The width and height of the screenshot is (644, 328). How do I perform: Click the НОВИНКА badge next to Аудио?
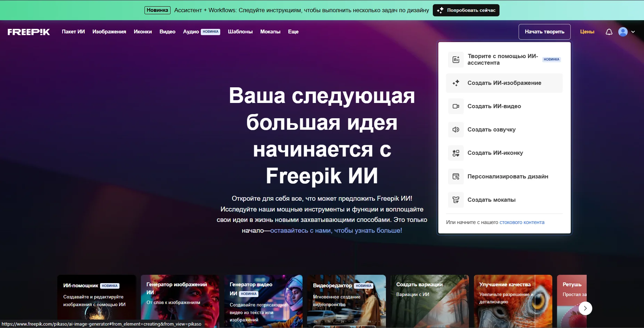(x=210, y=32)
